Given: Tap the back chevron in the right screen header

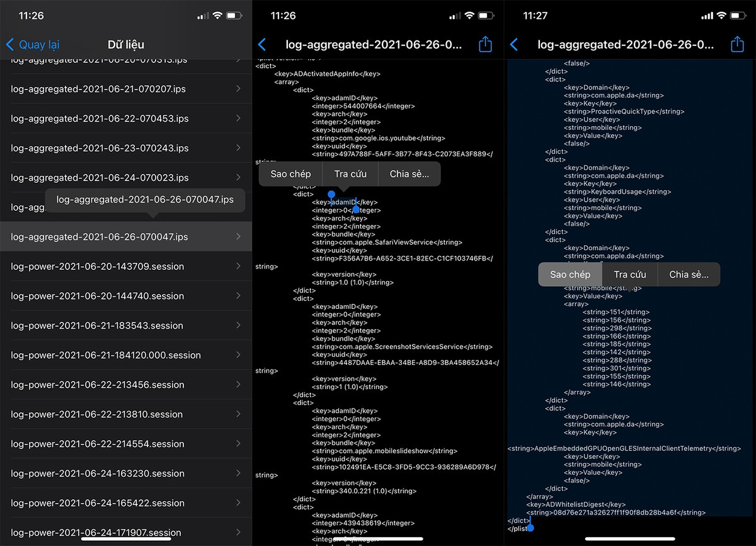Looking at the screenshot, I should click(x=514, y=45).
